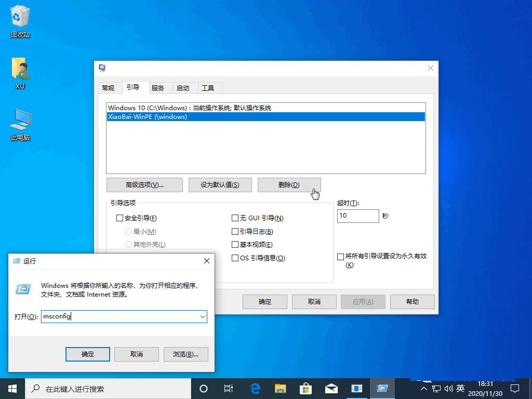This screenshot has height=399, width=532.
Task: Click the System Configuration title bar icon
Action: [102, 68]
